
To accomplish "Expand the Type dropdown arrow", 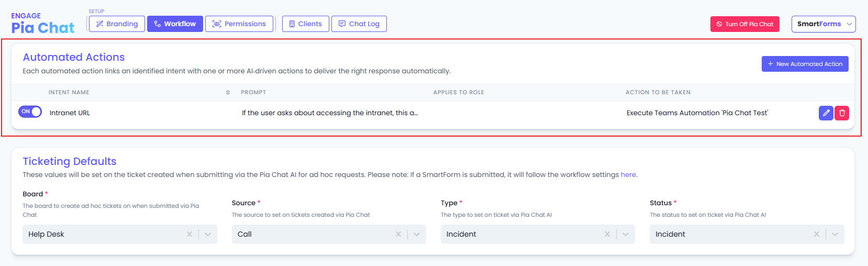I will point(626,234).
